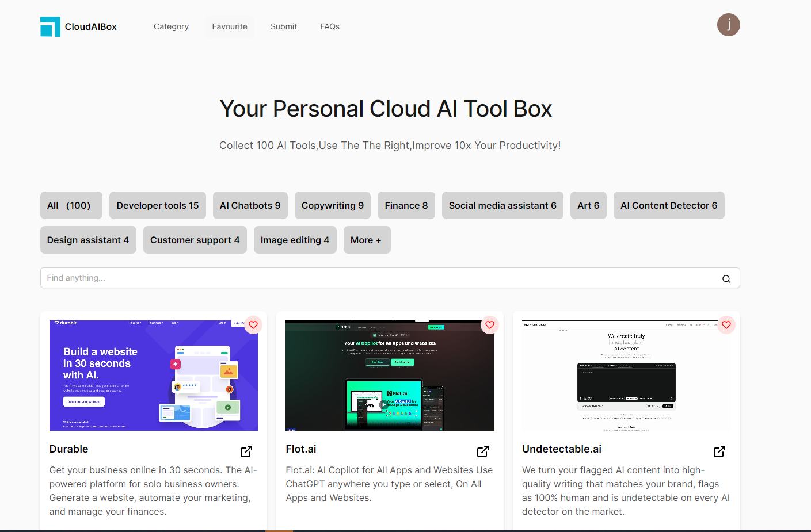Click the "Your Personal Cloud AI Tool Box" heading
Viewport: 811px width, 532px height.
(386, 109)
